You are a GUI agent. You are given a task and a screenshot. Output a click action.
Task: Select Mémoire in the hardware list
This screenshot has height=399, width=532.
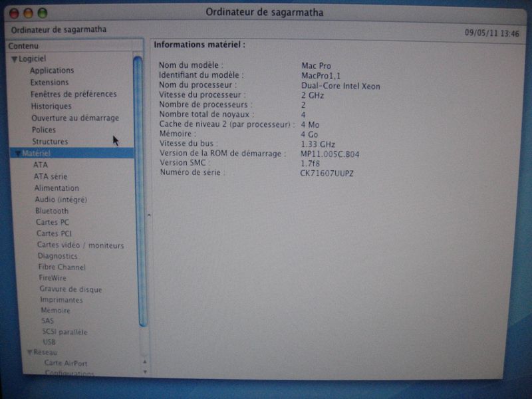pos(56,311)
